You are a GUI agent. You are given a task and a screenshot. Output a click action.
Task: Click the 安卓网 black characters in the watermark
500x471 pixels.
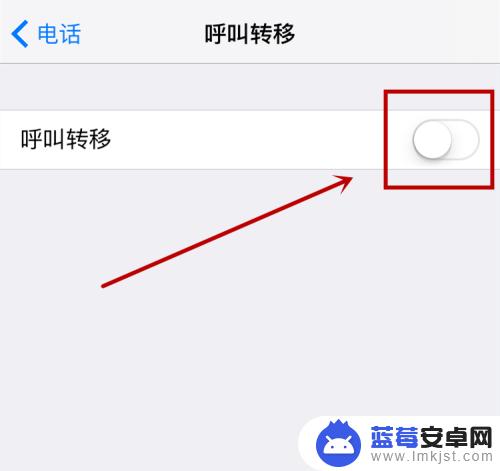(x=456, y=437)
